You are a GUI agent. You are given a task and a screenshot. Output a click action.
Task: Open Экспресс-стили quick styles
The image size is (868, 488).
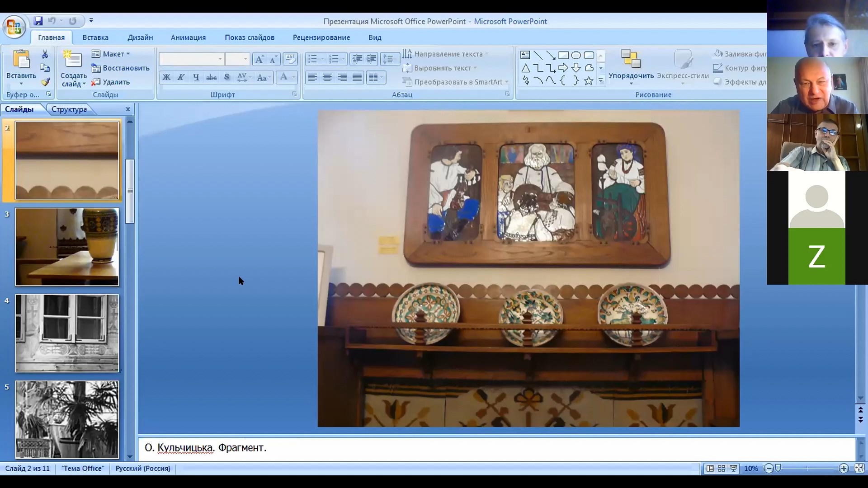coord(683,67)
